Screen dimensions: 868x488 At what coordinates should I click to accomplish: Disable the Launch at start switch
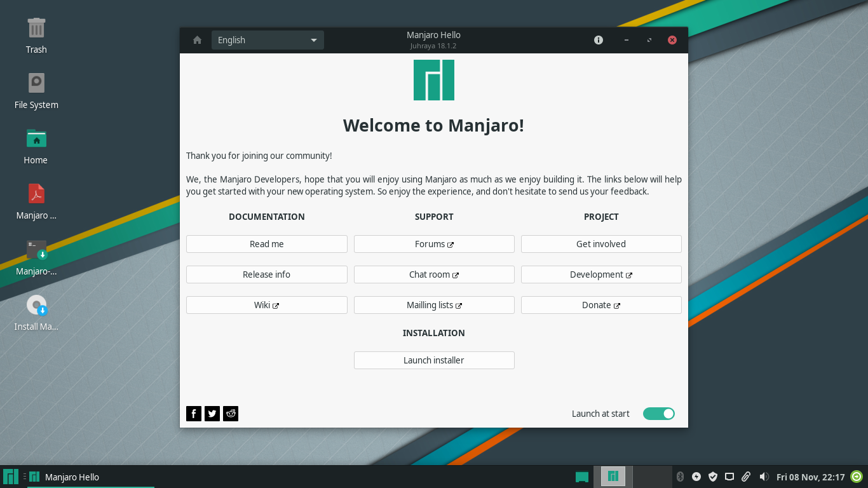659,414
